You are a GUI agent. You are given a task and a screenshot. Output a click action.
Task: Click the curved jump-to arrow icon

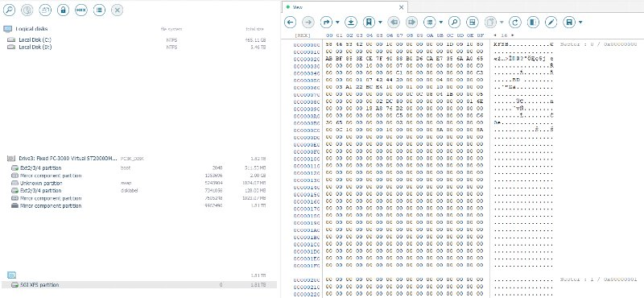tap(326, 22)
